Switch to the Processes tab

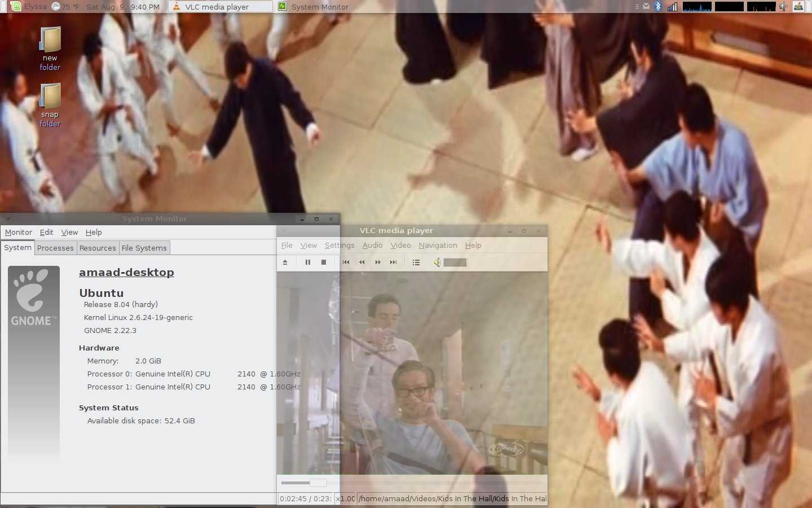55,248
